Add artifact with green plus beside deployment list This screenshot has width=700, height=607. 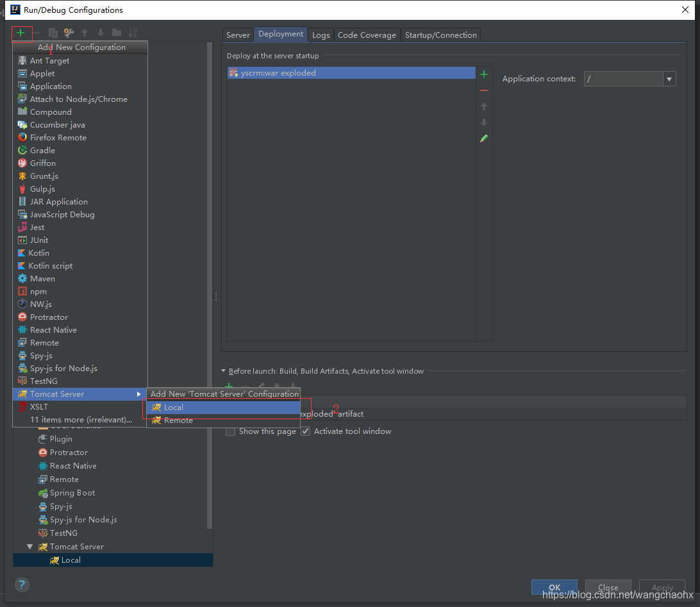coord(484,74)
